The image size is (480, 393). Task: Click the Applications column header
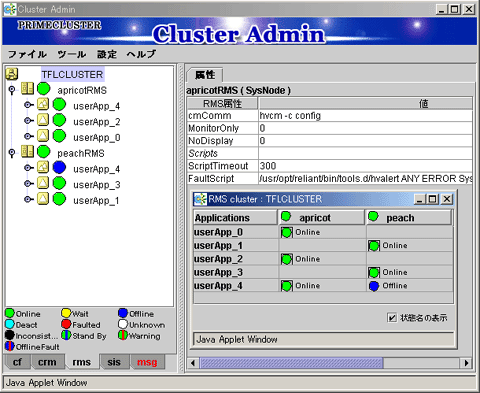(235, 218)
